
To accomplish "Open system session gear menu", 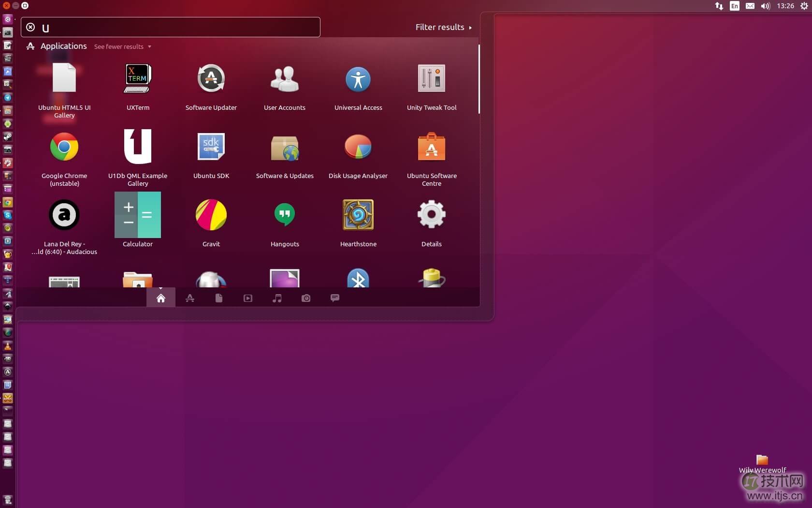I will [x=804, y=6].
